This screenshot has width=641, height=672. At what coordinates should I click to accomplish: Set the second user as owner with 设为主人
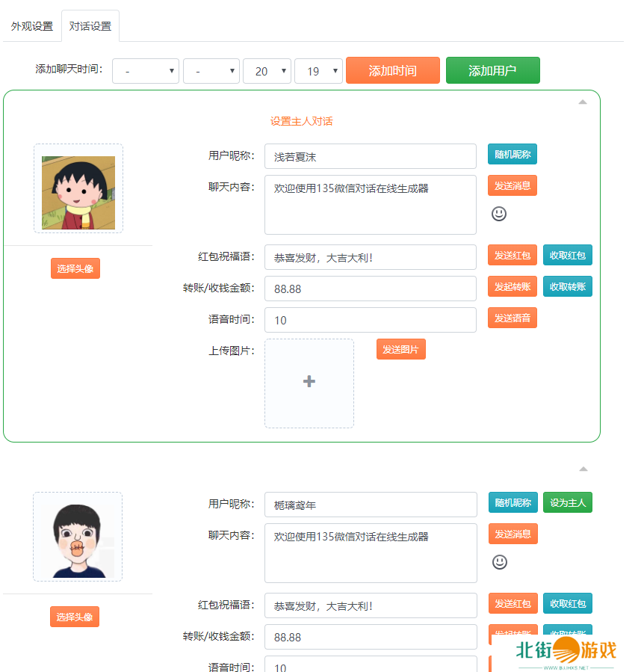568,503
